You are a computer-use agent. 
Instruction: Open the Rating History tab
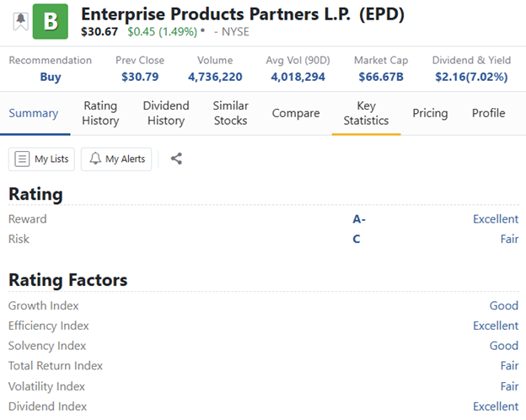[100, 113]
